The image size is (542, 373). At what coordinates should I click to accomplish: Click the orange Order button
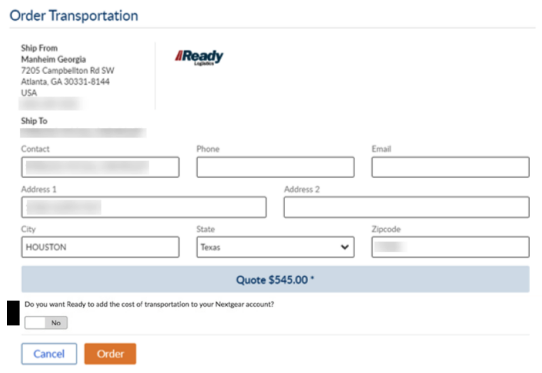[110, 354]
